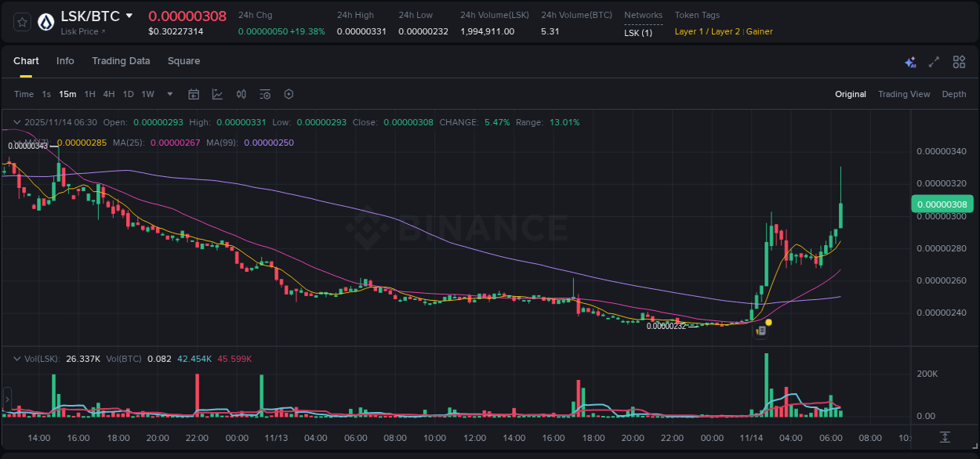Screen dimensions: 980x459
Task: Launch the Binance AI assistant icon
Action: click(909, 61)
